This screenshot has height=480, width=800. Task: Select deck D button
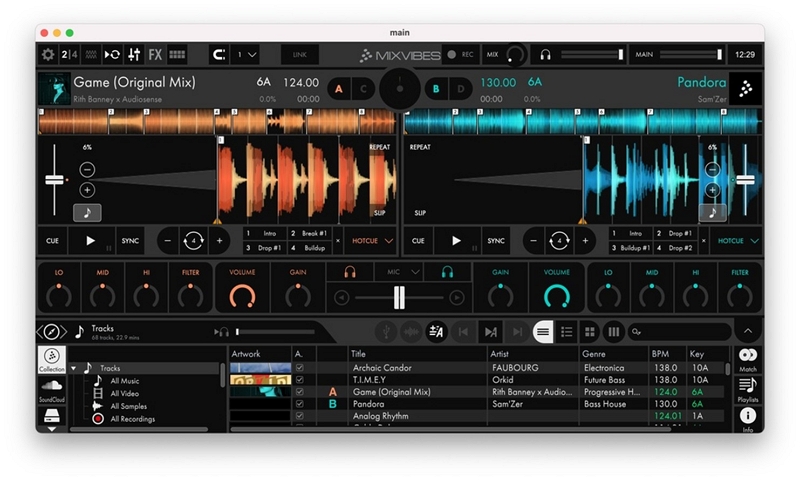pos(461,89)
